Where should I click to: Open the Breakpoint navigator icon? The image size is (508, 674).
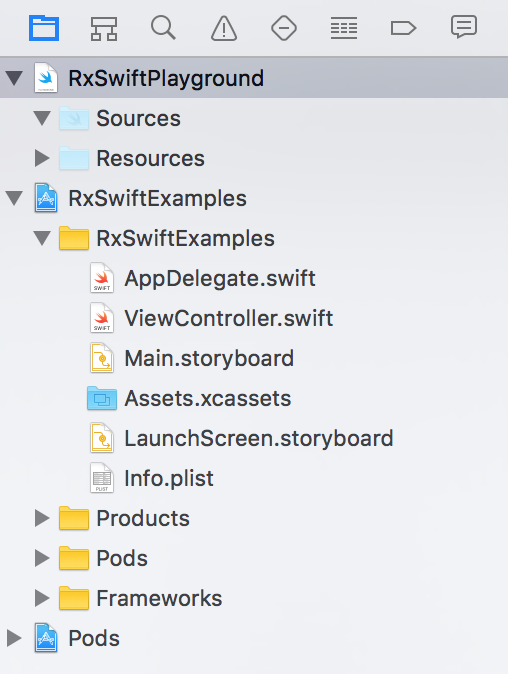point(403,28)
